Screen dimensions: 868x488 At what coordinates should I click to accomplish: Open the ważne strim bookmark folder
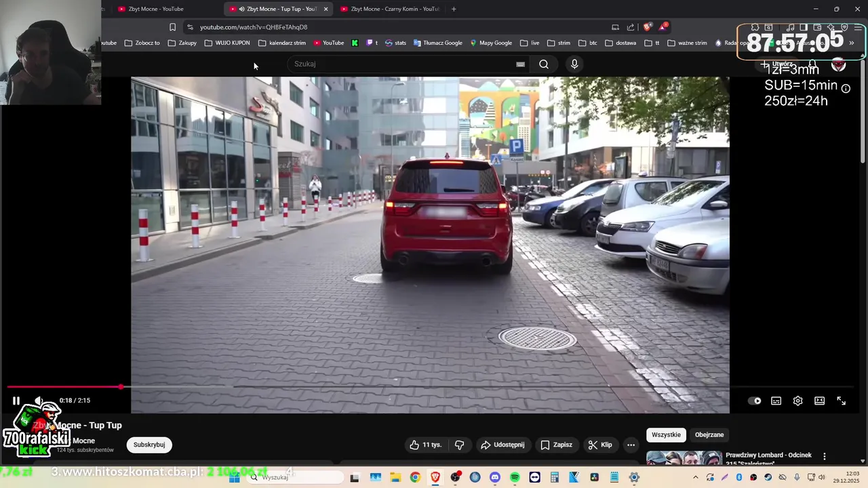pos(687,43)
